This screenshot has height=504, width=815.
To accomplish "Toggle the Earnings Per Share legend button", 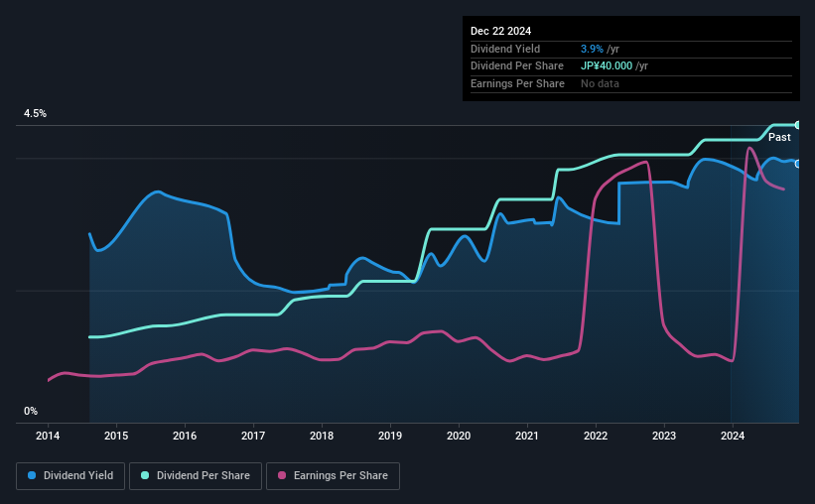I will [x=333, y=476].
